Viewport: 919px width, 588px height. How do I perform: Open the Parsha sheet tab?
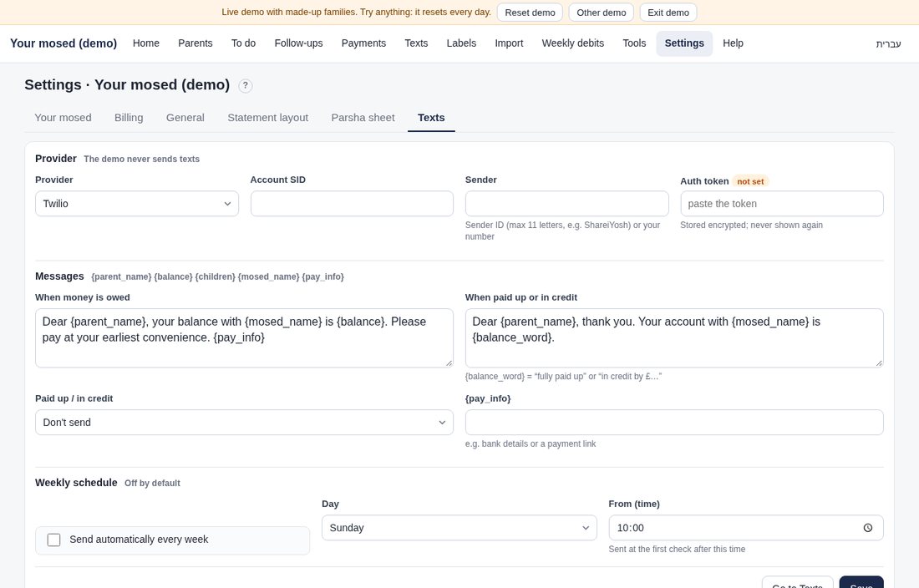pos(363,118)
